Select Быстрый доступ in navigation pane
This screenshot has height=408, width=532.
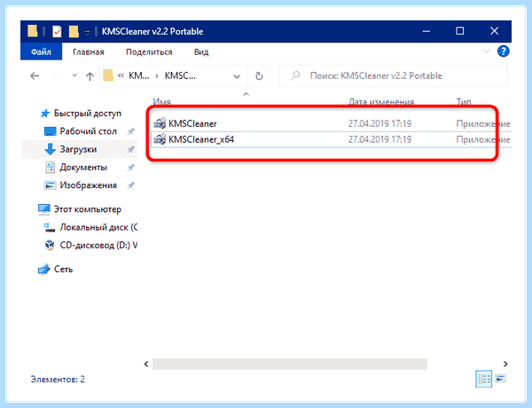tap(81, 113)
